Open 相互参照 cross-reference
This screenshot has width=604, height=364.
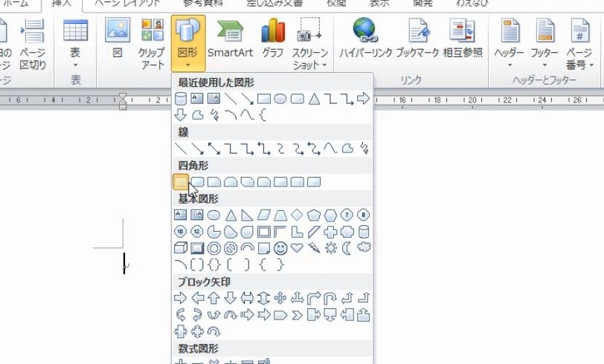click(x=462, y=39)
